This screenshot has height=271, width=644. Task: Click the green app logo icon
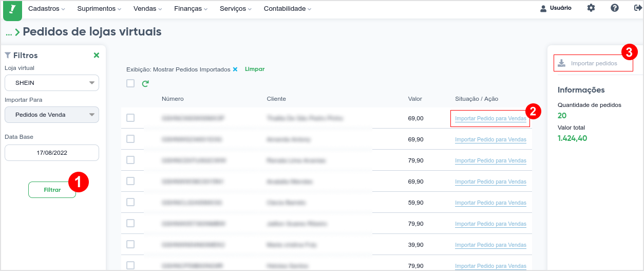pyautogui.click(x=12, y=10)
